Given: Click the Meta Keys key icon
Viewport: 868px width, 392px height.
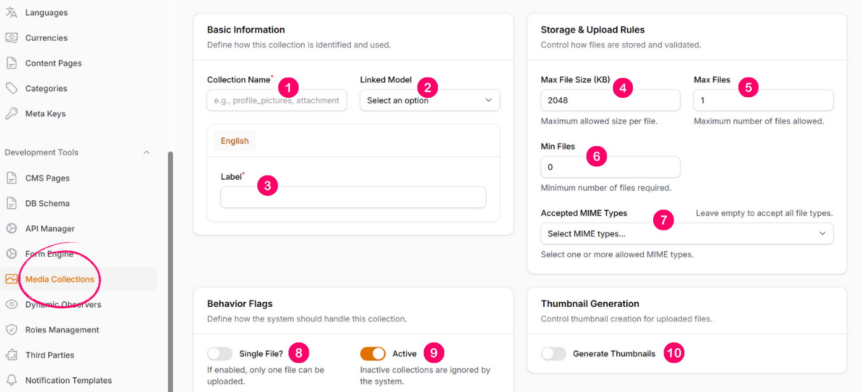Looking at the screenshot, I should pos(11,114).
